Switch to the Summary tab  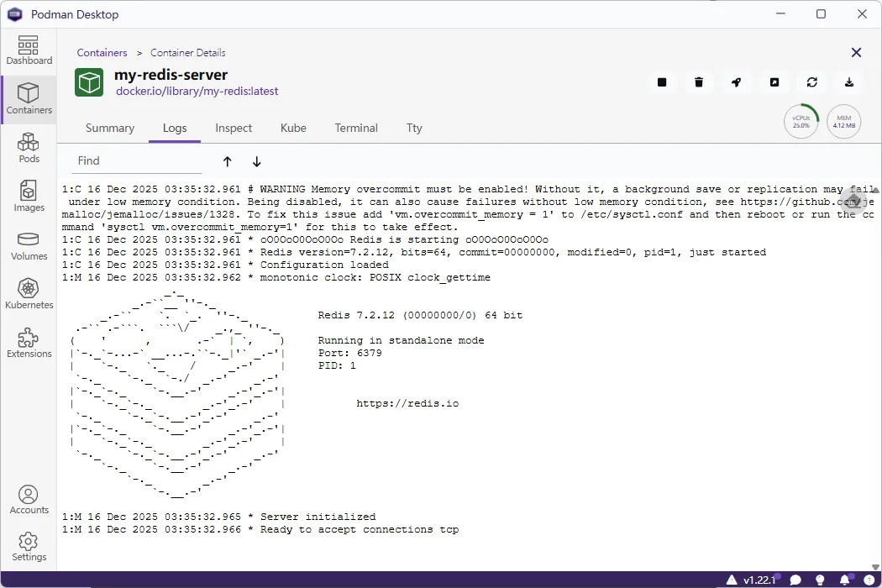[x=110, y=129]
